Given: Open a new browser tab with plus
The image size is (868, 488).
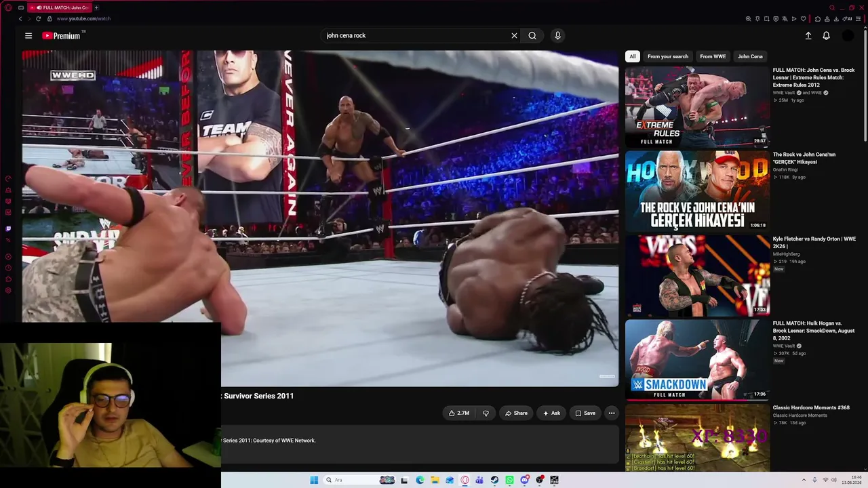Looking at the screenshot, I should click(96, 7).
